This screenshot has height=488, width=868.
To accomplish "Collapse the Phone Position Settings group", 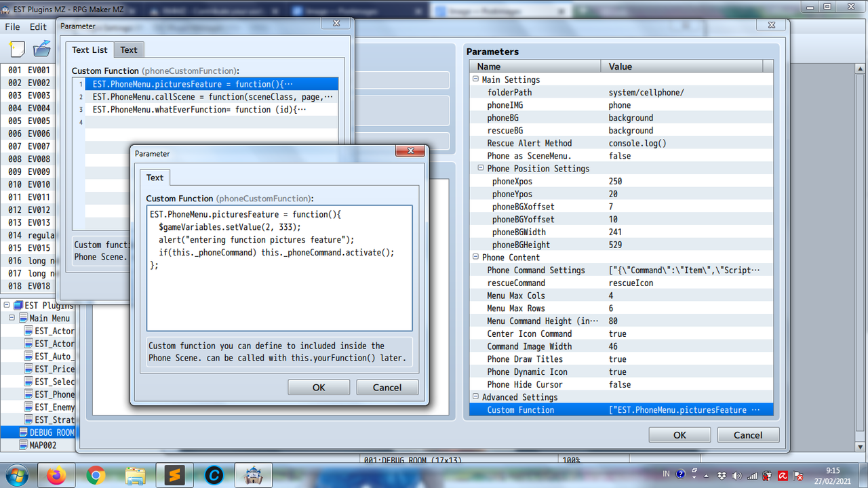I will coord(481,168).
